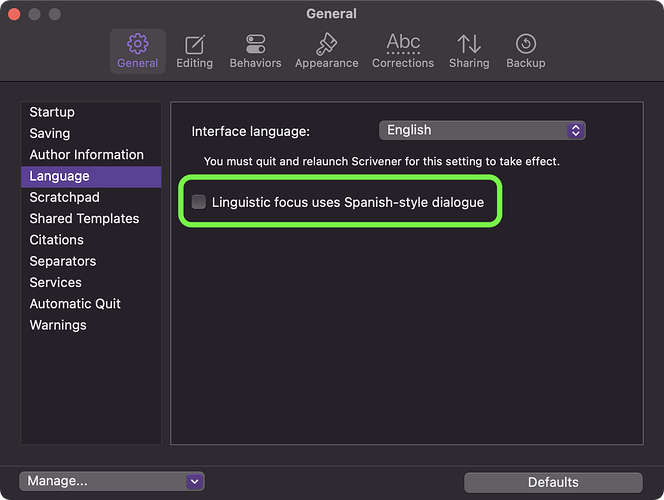
Task: Open the Behaviors preferences pane
Action: (x=255, y=45)
